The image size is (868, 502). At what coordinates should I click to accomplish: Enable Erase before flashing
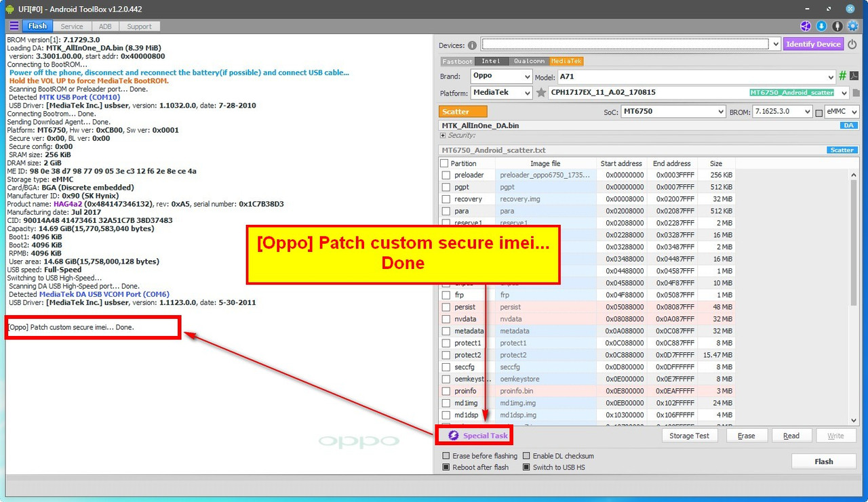coord(446,456)
